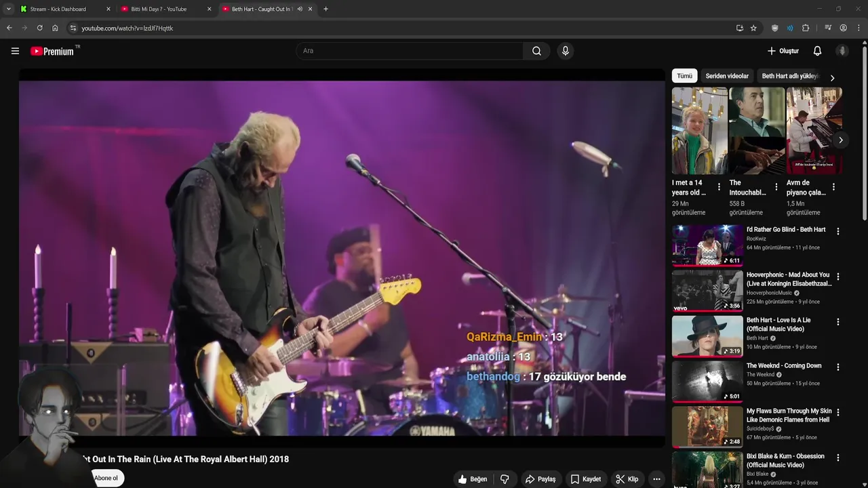
Task: Mute the Beth Hart tab audio icon
Action: (300, 9)
